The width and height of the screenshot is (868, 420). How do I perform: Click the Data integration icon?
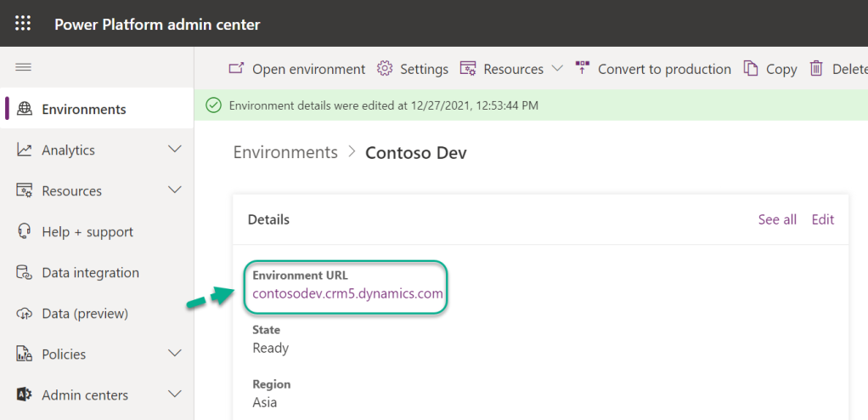coord(25,273)
